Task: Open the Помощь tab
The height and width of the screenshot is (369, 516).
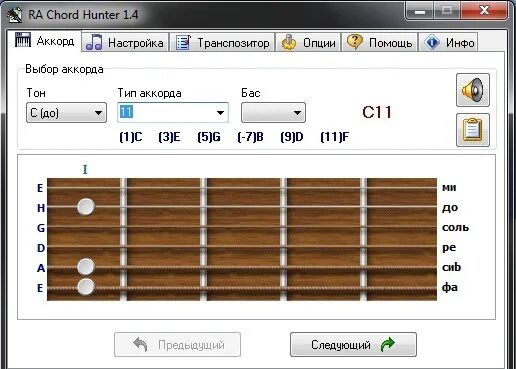Action: coord(379,42)
